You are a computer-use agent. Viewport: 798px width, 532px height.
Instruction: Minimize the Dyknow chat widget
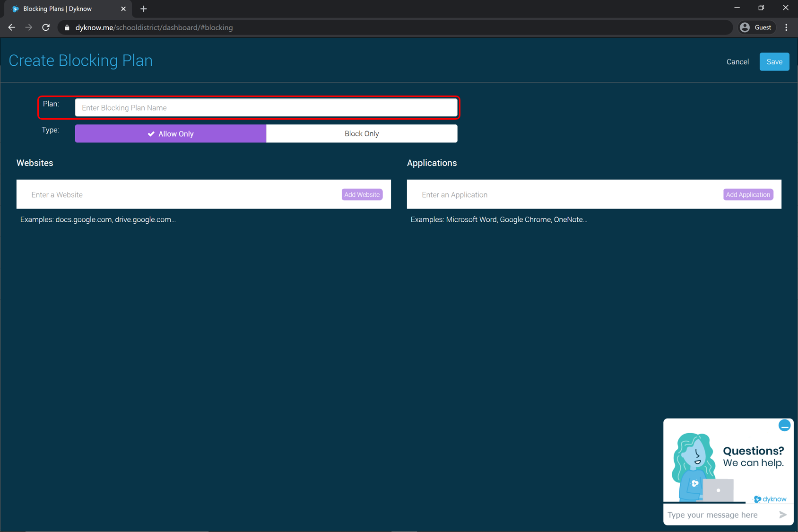tap(784, 426)
